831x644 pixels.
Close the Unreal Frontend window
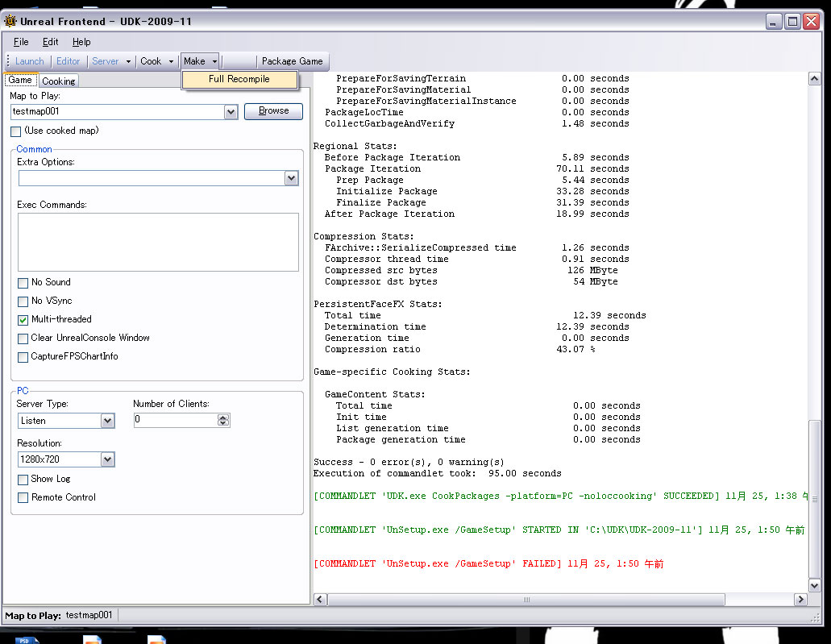coord(812,22)
